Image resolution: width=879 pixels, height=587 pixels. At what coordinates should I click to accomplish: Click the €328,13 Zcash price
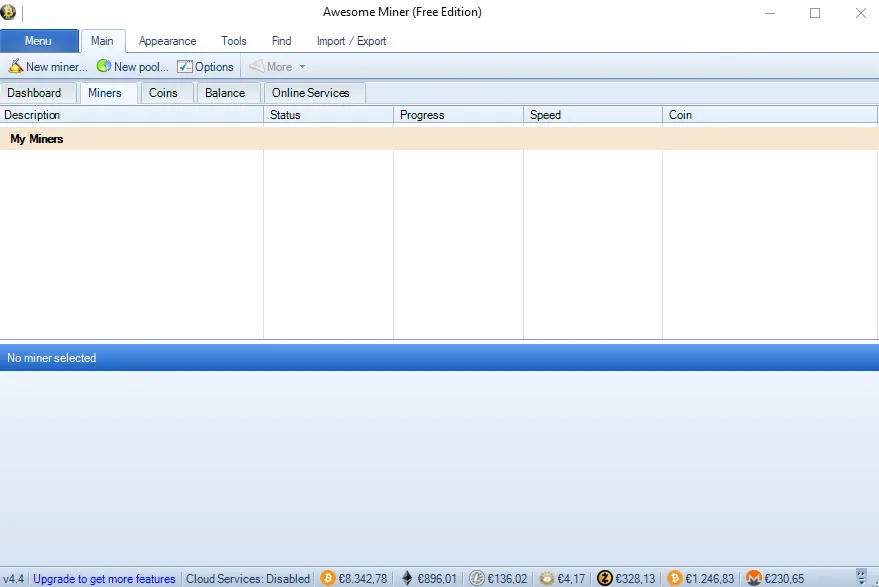[635, 579]
